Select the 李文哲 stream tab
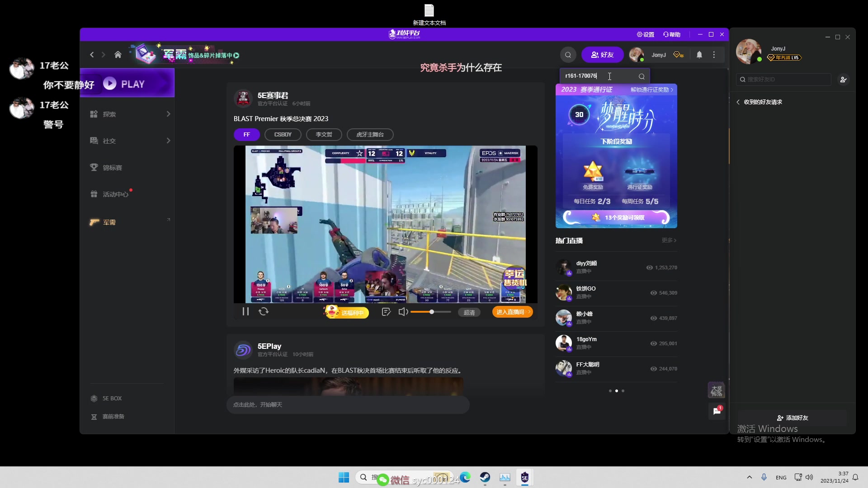Image resolution: width=868 pixels, height=488 pixels. point(324,134)
